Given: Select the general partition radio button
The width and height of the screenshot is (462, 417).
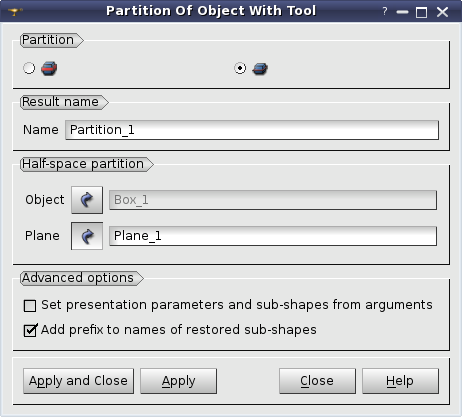Looking at the screenshot, I should coord(29,68).
